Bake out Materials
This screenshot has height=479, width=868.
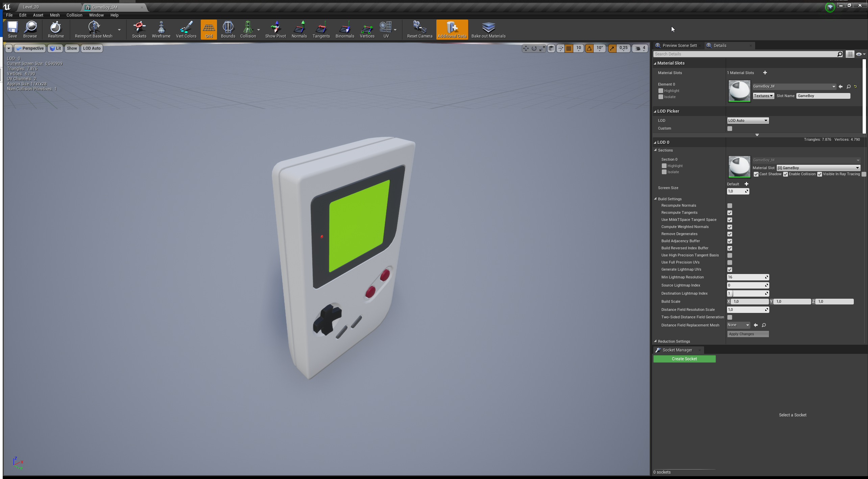point(488,29)
